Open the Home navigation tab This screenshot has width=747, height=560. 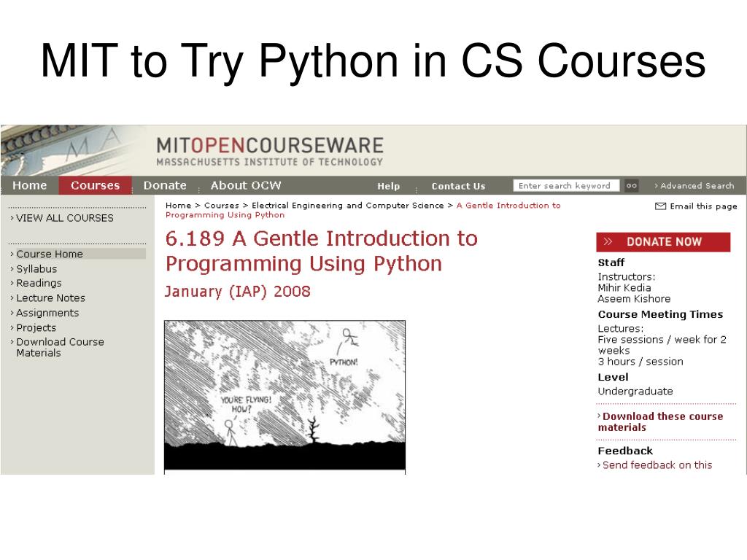[x=29, y=185]
